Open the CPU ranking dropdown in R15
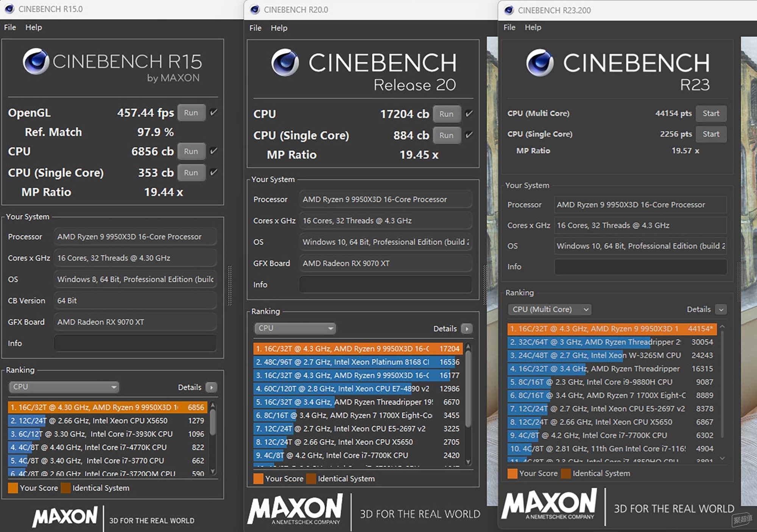 click(64, 387)
